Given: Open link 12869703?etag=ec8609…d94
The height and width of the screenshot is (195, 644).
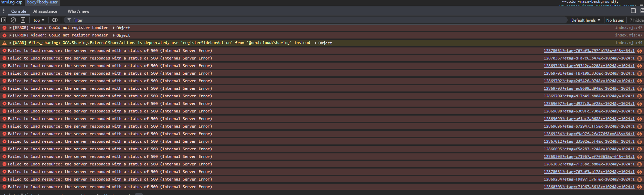Looking at the screenshot, I should (x=589, y=88).
